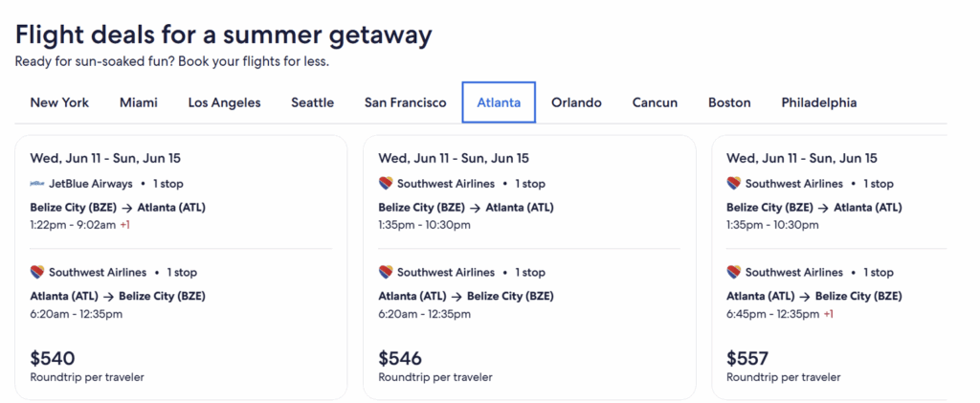Click the Flight deals for a summer getaway heading

pyautogui.click(x=224, y=35)
